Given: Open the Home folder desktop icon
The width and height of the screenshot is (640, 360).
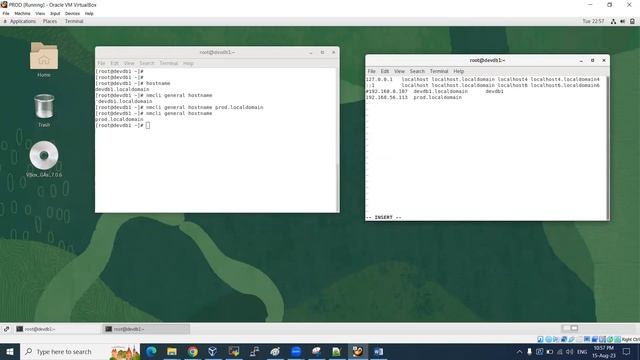Looking at the screenshot, I should click(x=44, y=56).
